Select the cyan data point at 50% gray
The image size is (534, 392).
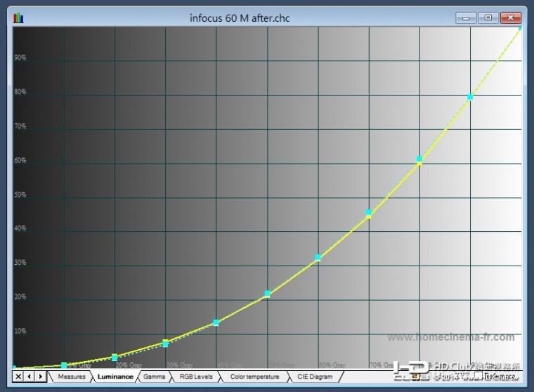tap(267, 293)
